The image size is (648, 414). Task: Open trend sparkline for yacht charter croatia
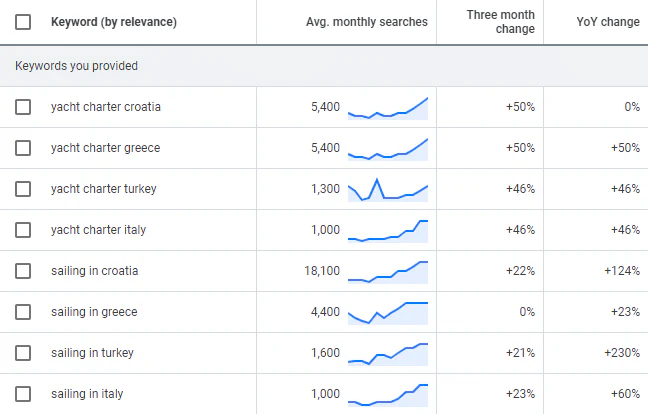click(x=388, y=108)
